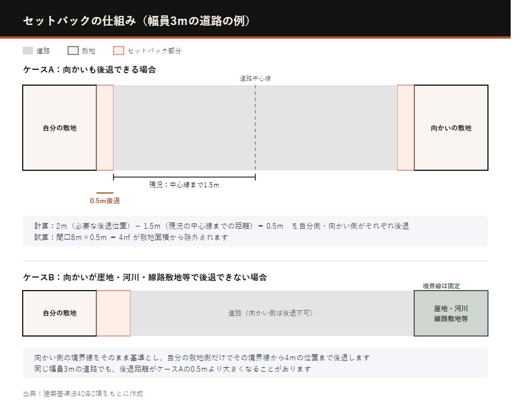522x420 pixels.
Task: Click the 道路中心線 label
Action: (x=255, y=78)
